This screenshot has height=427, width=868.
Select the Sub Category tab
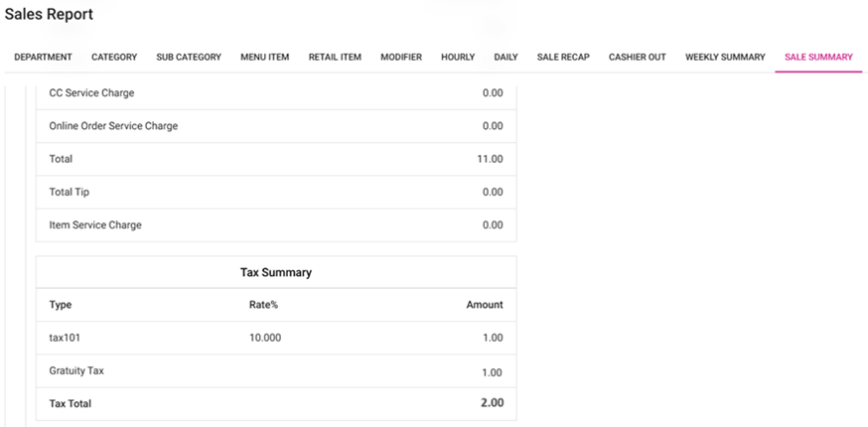[189, 58]
